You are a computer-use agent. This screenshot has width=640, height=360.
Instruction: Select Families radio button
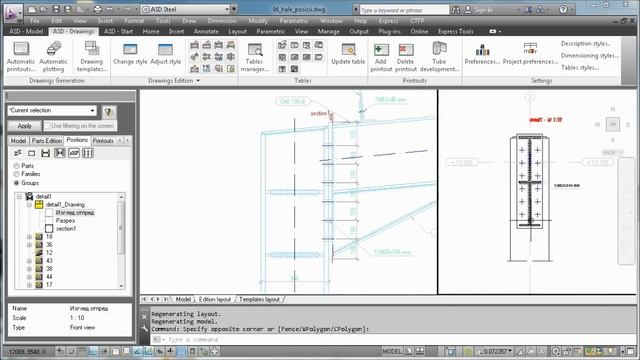(17, 174)
